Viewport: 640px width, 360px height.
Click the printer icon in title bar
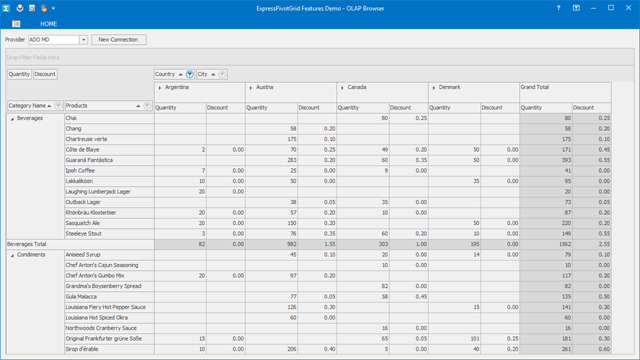[x=20, y=8]
